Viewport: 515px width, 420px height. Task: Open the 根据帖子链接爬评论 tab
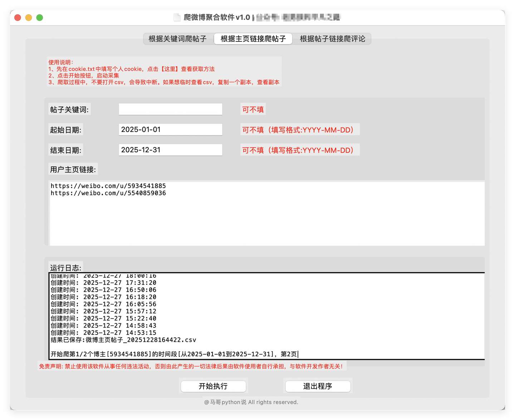pos(332,39)
